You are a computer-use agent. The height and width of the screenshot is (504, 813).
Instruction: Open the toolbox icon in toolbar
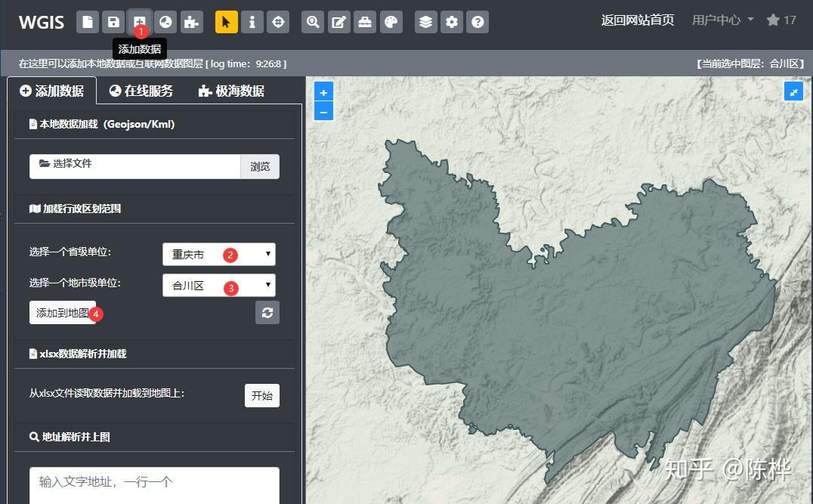coord(365,22)
